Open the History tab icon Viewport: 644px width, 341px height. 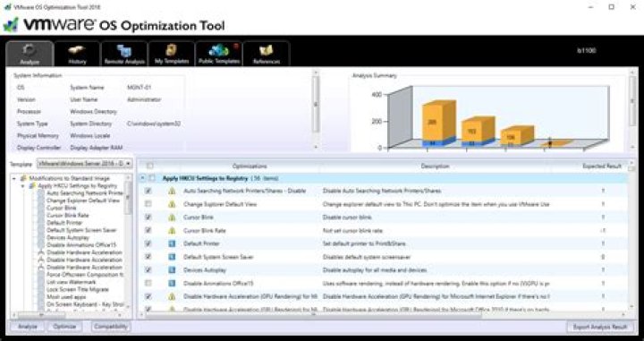[x=77, y=50]
